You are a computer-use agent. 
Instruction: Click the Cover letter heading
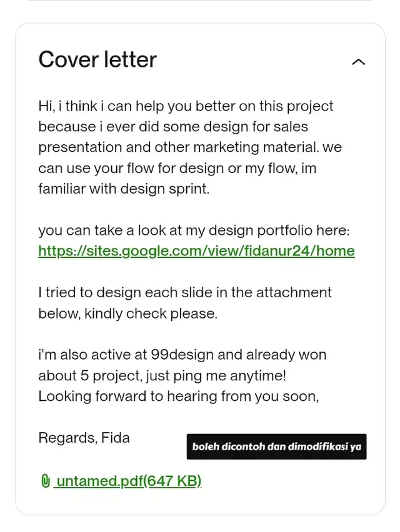[97, 60]
